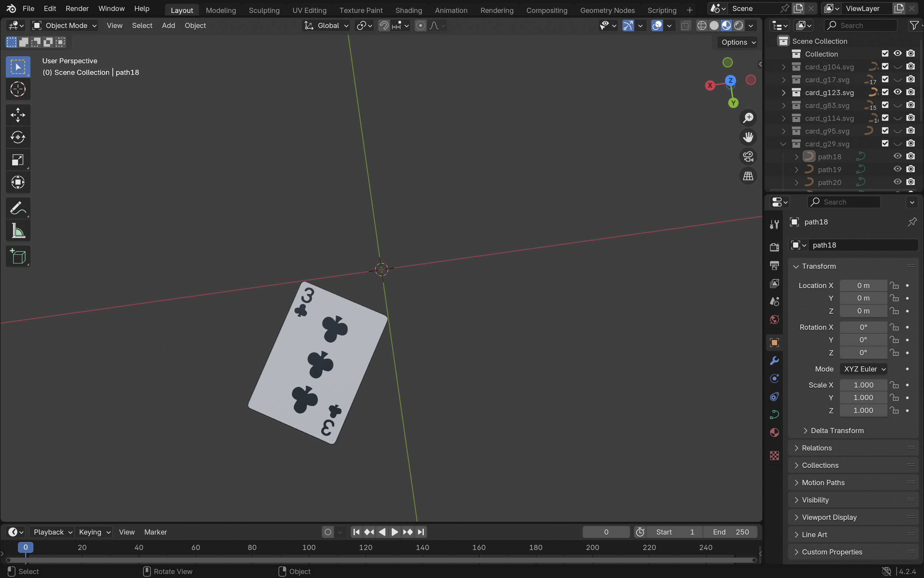
Task: Switch to perspective/orthographic view icon
Action: click(748, 176)
